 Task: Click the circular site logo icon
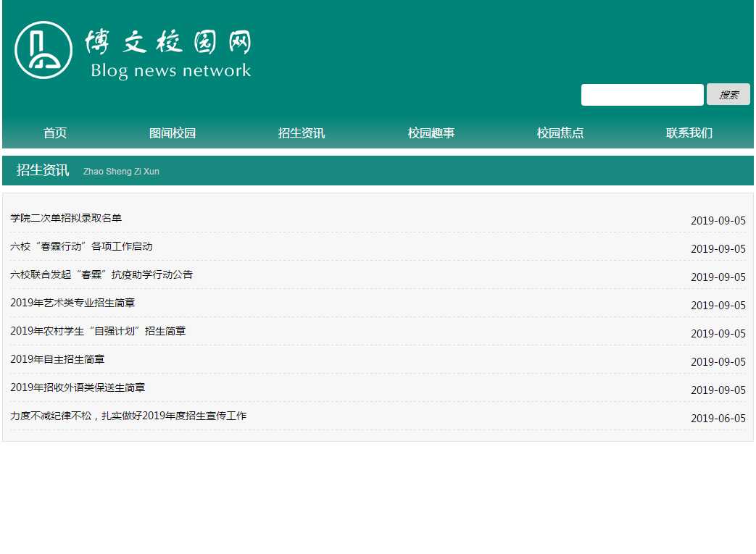point(43,50)
